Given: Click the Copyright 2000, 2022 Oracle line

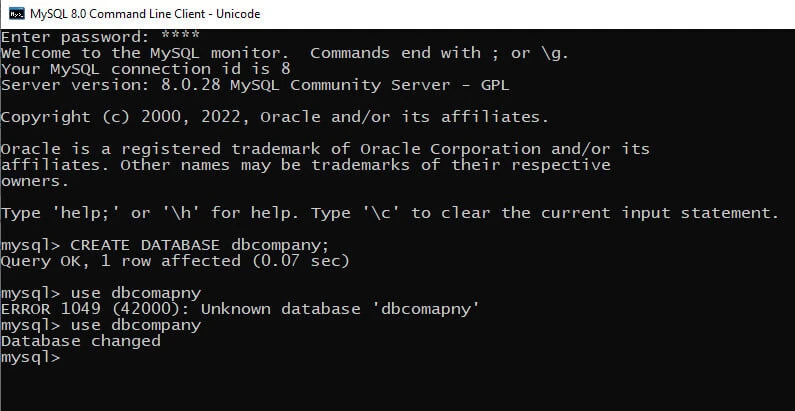Looking at the screenshot, I should point(274,117).
